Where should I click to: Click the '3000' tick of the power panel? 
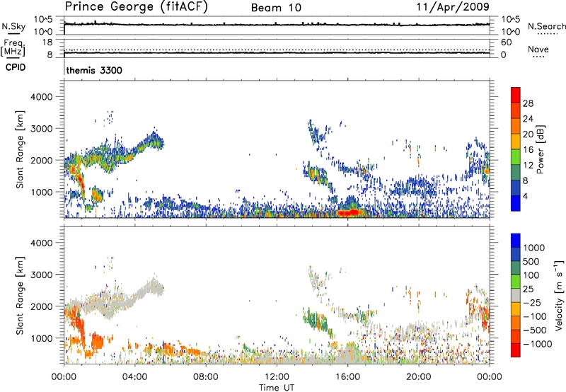pyautogui.click(x=41, y=129)
